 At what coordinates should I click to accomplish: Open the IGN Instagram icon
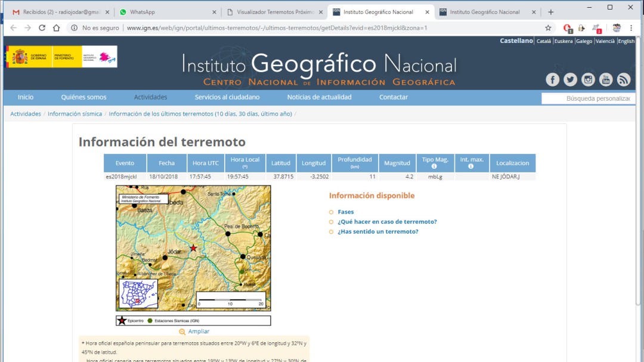[x=588, y=79]
